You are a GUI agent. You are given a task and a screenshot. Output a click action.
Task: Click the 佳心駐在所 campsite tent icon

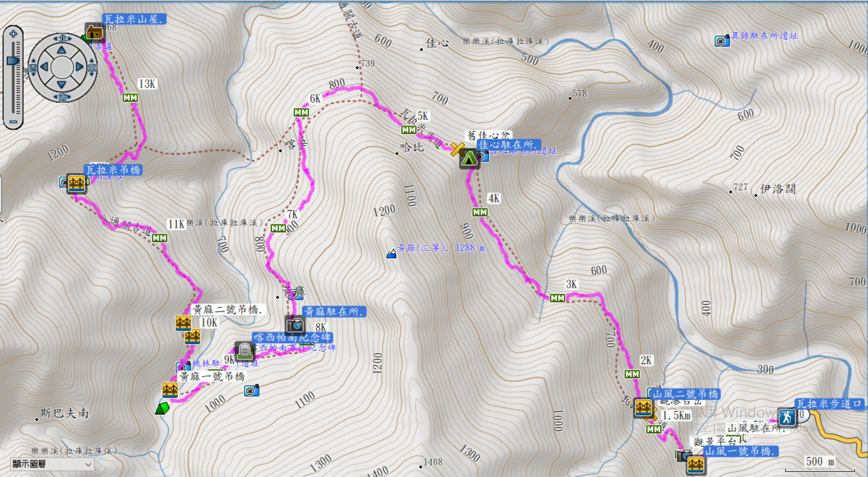pos(469,159)
